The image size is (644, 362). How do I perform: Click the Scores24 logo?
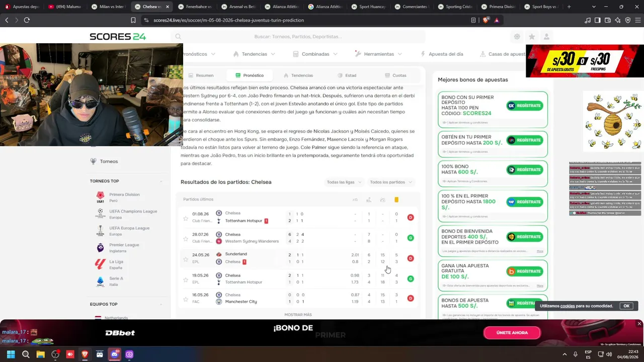(118, 37)
